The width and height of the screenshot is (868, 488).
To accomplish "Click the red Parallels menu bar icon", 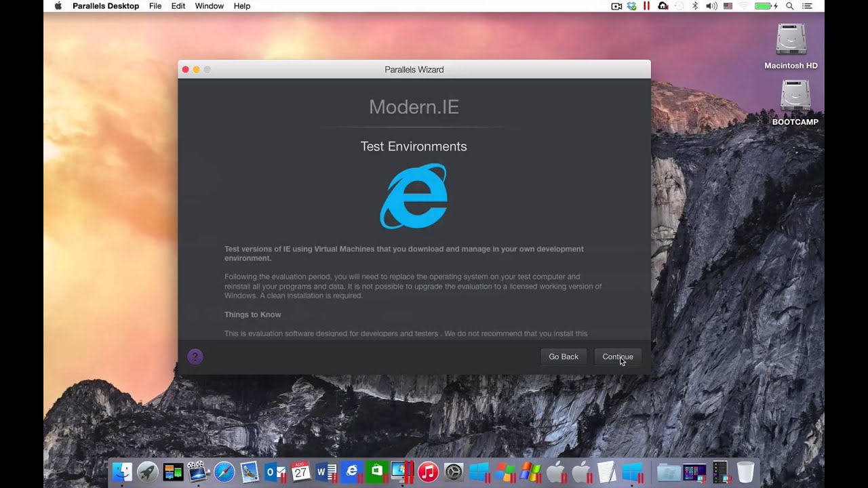I will (x=646, y=6).
